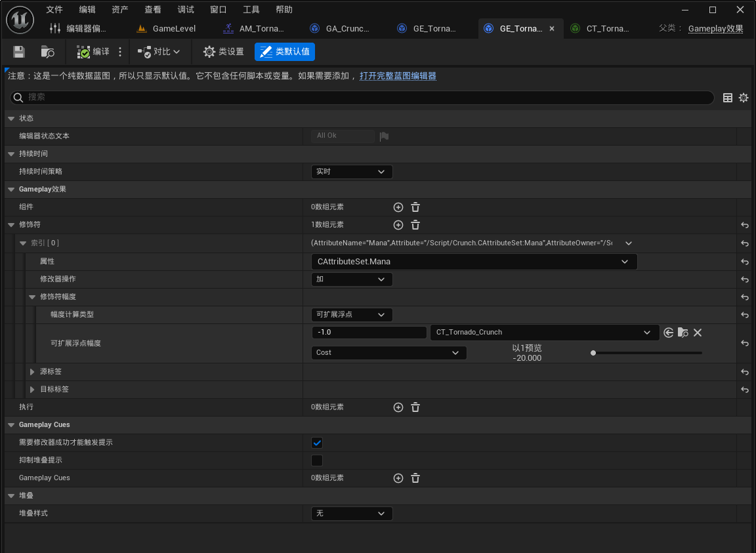Open the 工具 menu
This screenshot has width=756, height=553.
[251, 10]
